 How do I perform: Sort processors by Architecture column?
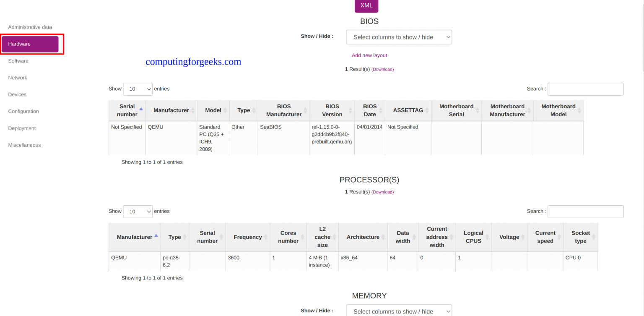click(363, 237)
